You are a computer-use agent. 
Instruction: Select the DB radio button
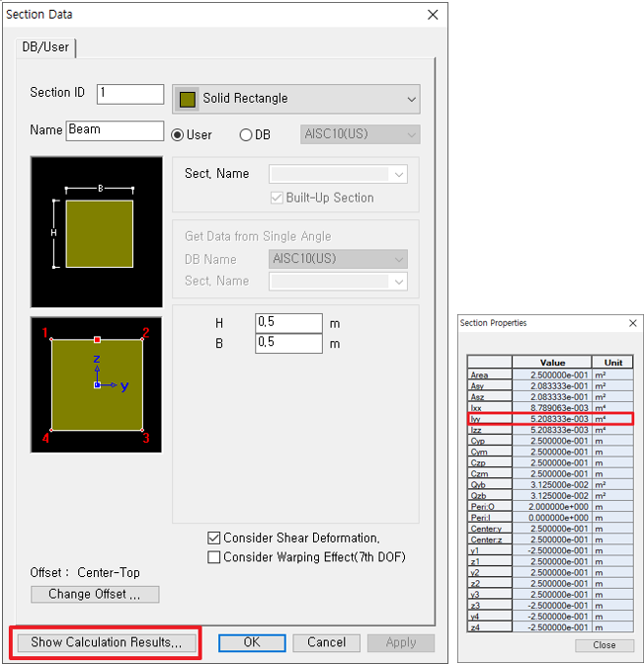(x=246, y=134)
